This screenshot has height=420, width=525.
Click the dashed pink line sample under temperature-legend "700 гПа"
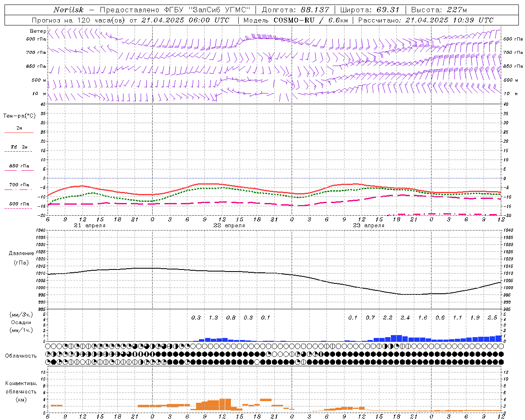(x=18, y=189)
